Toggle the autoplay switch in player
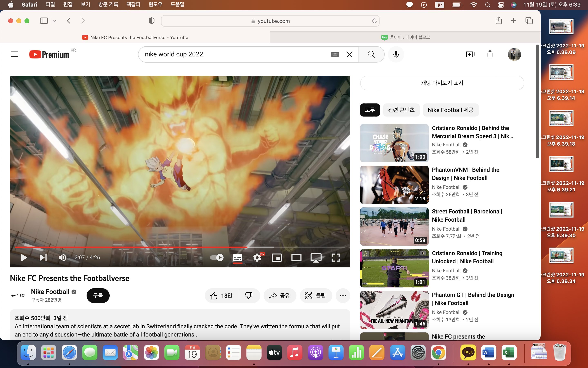588x368 pixels. coord(217,258)
